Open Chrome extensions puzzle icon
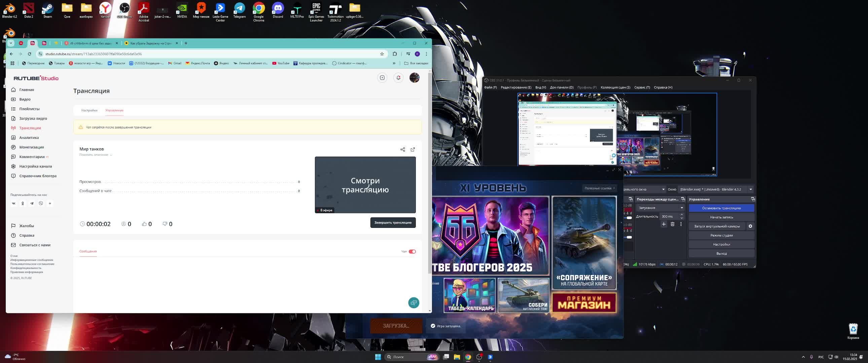This screenshot has width=868, height=363. click(395, 54)
